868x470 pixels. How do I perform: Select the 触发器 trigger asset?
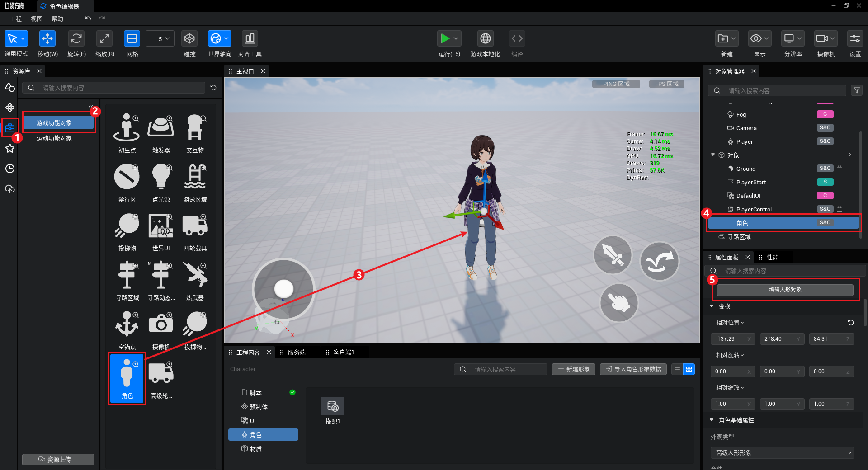pos(161,133)
